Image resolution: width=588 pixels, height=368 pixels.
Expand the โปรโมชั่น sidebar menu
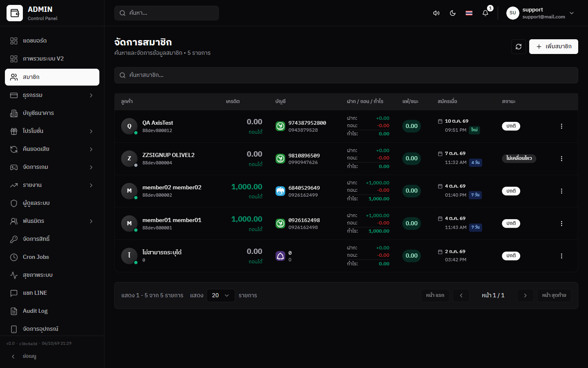tap(52, 131)
